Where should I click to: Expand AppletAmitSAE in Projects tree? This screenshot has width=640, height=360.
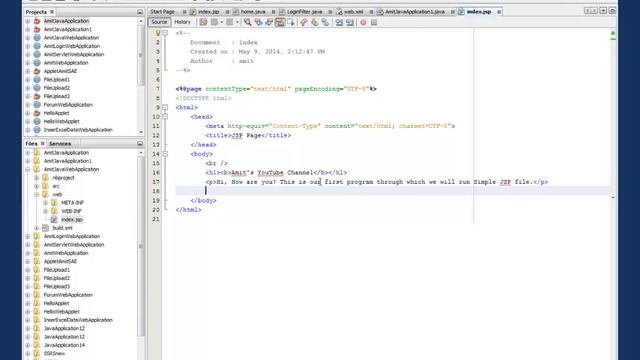tap(28, 71)
